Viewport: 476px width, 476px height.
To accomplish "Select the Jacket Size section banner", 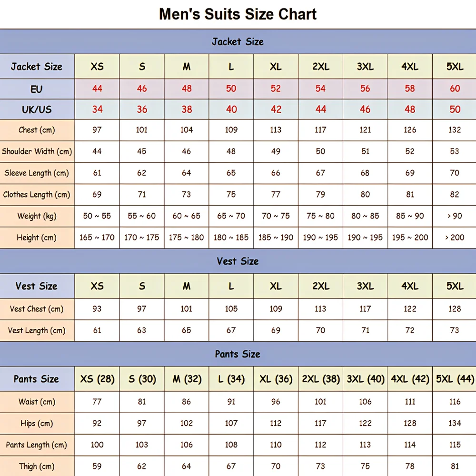I will pyautogui.click(x=238, y=42).
